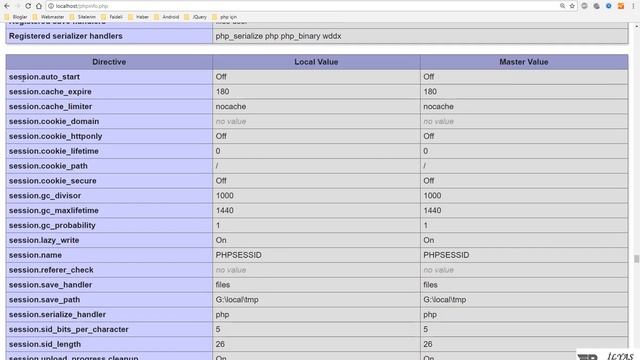Select the php_serialize php php_binary wddx value
This screenshot has width=640, height=360.
coord(278,36)
